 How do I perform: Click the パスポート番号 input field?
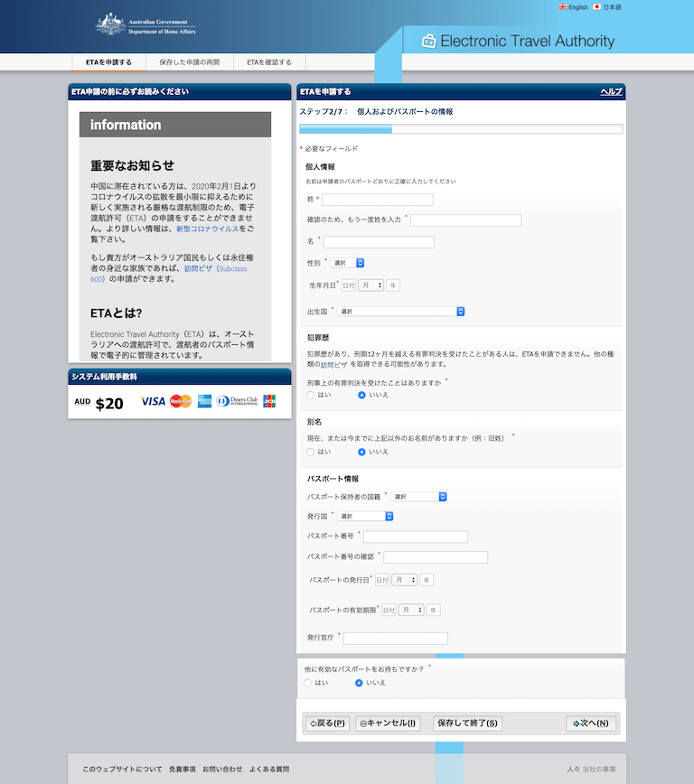[416, 537]
